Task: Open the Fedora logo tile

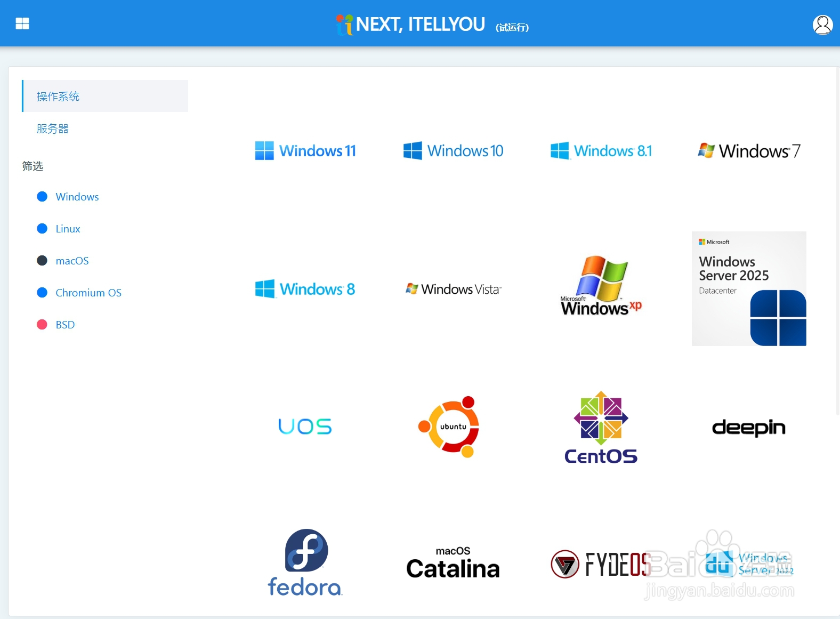Action: 305,562
